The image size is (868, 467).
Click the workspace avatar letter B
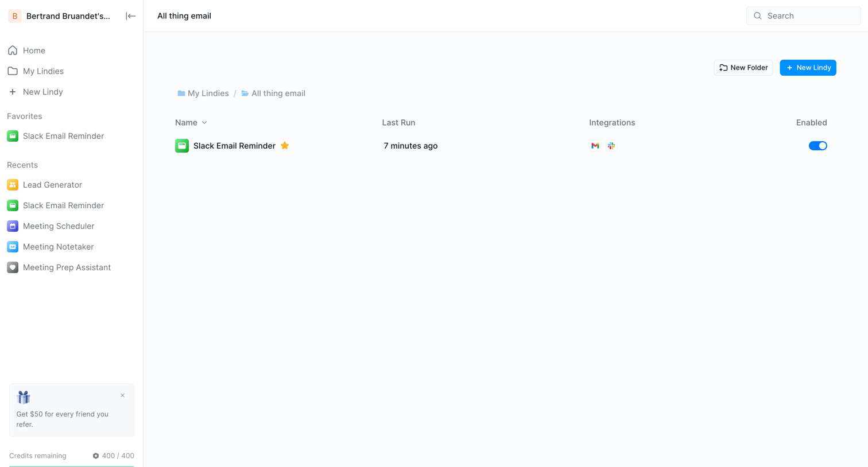click(x=15, y=16)
